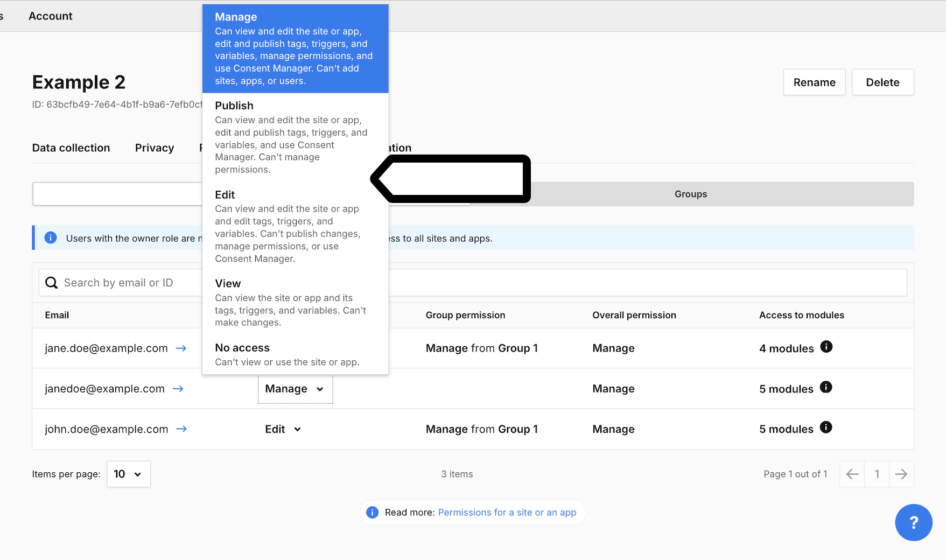Image resolution: width=946 pixels, height=560 pixels.
Task: Click the search magnifier icon
Action: (x=51, y=283)
